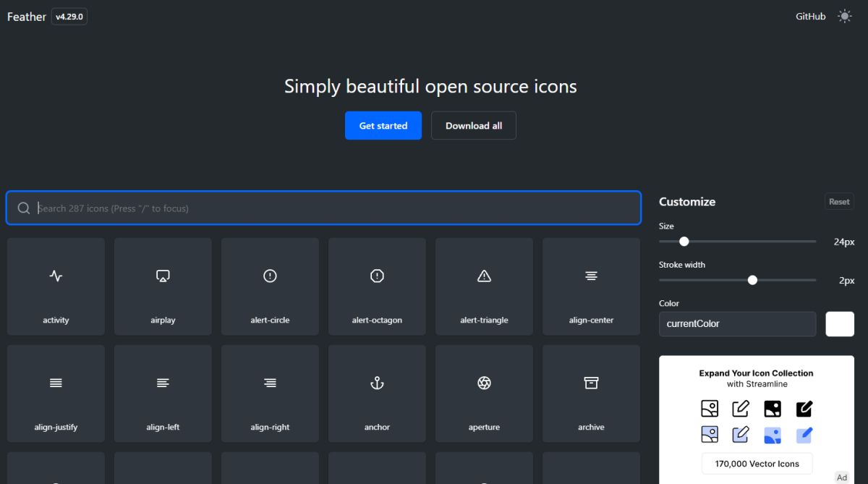Choose the archive icon tile
This screenshot has height=484, width=868.
[591, 394]
